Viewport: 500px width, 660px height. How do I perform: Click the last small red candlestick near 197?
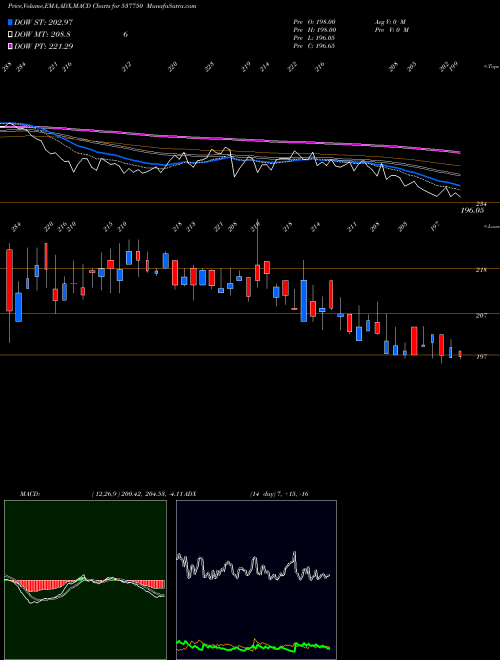tap(460, 354)
